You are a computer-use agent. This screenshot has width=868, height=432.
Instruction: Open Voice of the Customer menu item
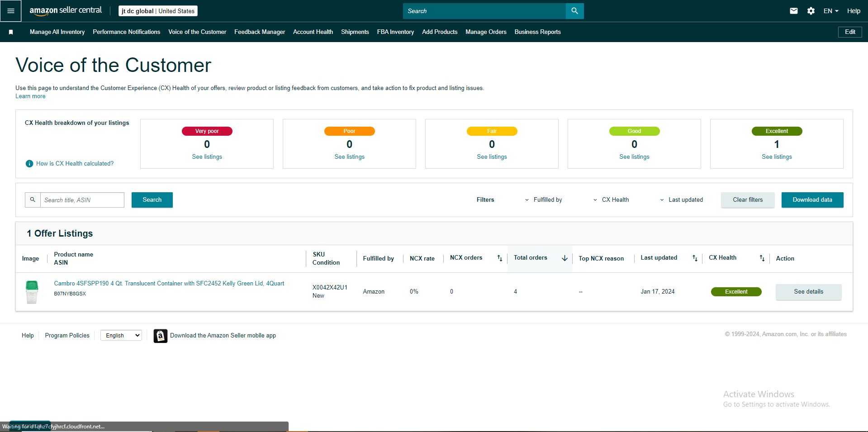[x=197, y=32]
